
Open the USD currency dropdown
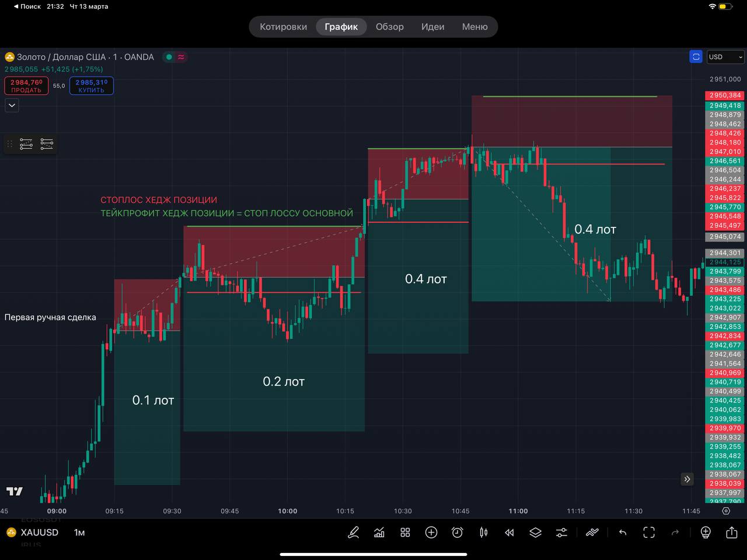pyautogui.click(x=725, y=57)
